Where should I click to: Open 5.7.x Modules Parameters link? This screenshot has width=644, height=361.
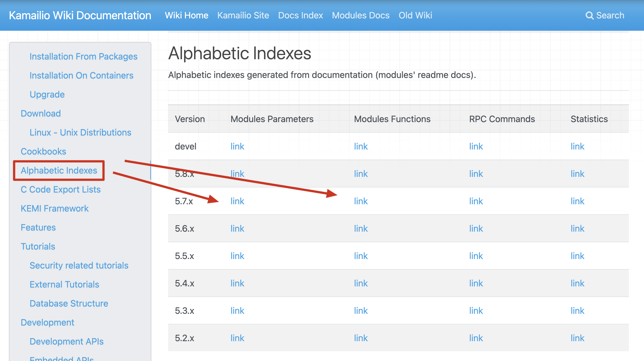237,201
